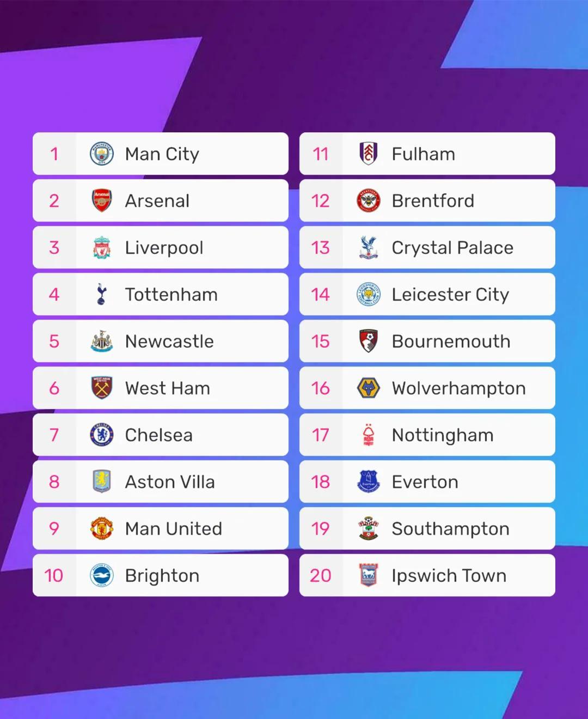Select the Chelsea lion badge

coord(102,435)
